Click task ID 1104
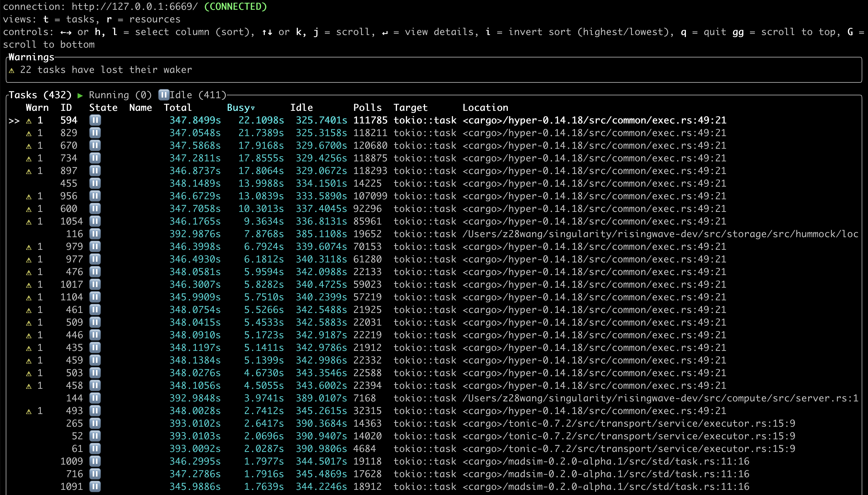This screenshot has height=495, width=868. tap(72, 297)
